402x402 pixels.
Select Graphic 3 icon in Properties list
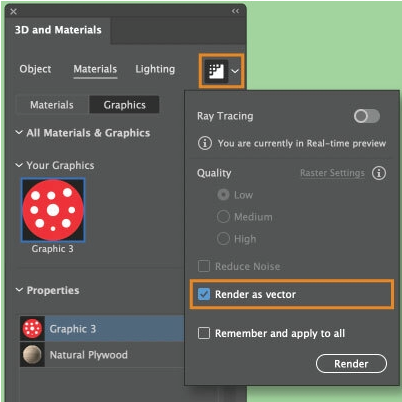point(32,329)
